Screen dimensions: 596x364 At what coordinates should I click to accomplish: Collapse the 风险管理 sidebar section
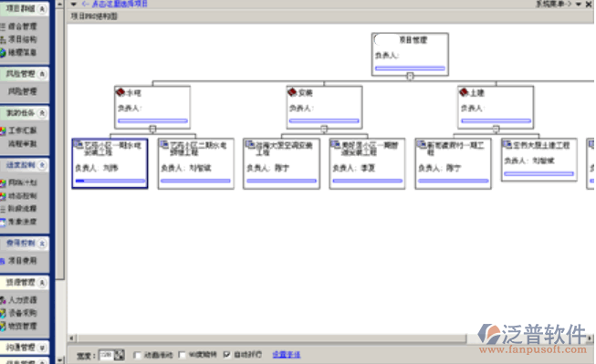pos(42,74)
